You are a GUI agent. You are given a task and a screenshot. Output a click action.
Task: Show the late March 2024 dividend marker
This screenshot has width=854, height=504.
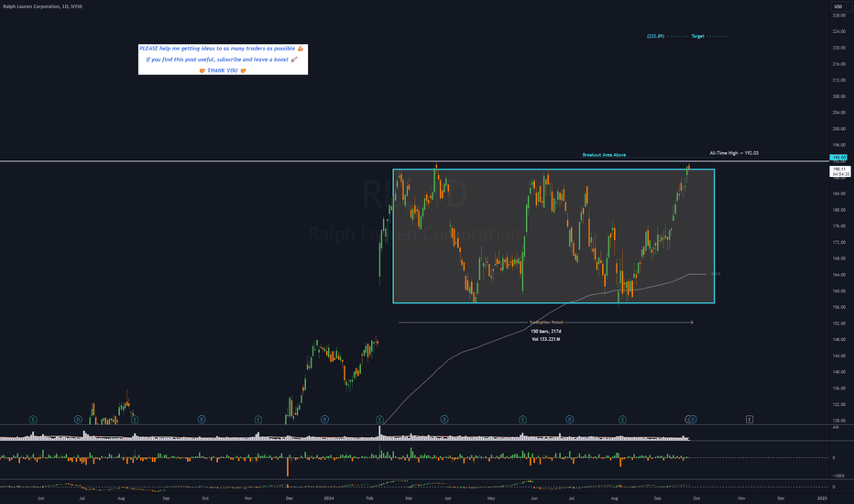click(x=444, y=420)
